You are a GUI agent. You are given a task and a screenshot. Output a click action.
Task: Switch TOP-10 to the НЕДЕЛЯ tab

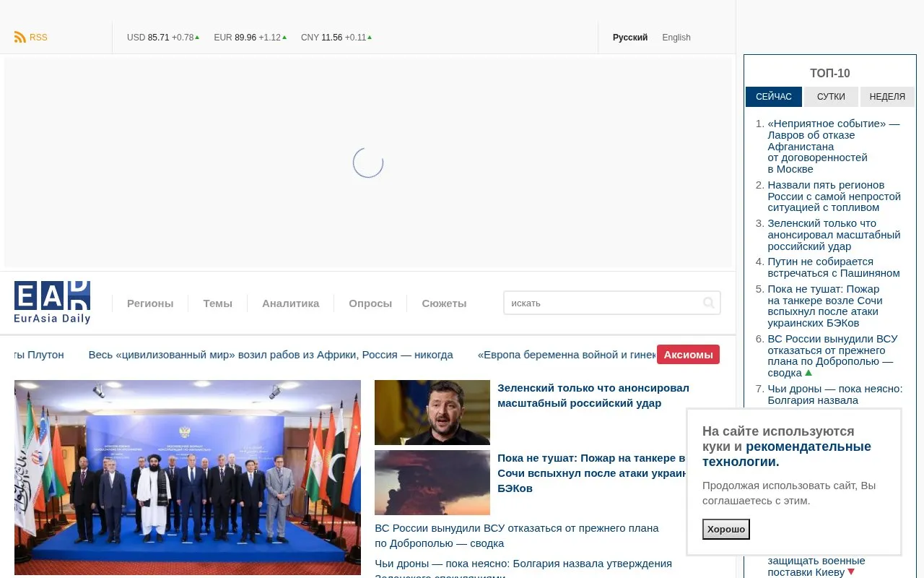coord(887,97)
